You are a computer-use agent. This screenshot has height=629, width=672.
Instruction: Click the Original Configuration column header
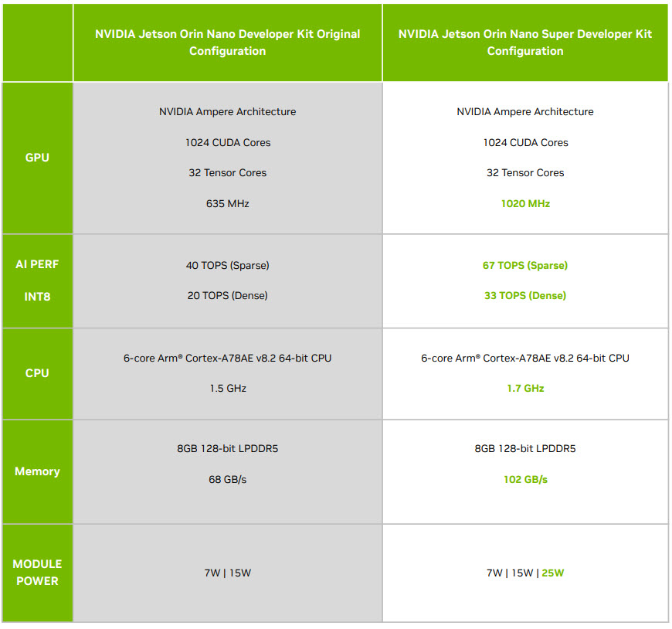click(x=228, y=42)
